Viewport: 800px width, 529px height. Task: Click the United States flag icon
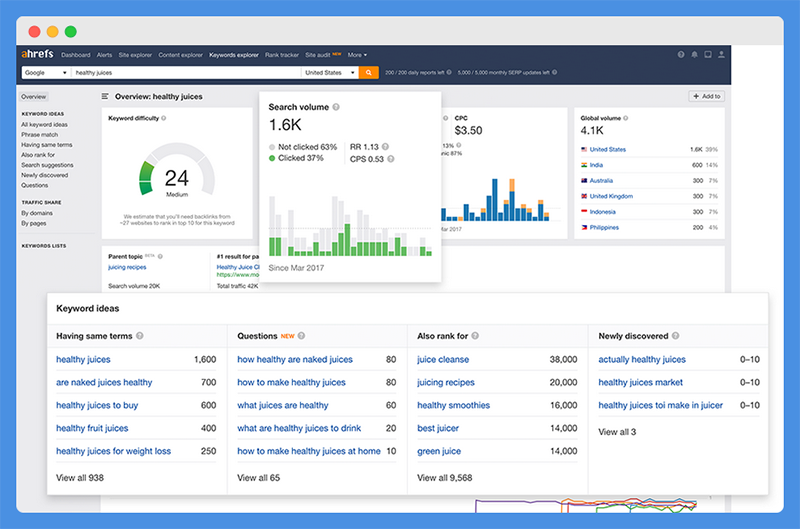tap(584, 149)
